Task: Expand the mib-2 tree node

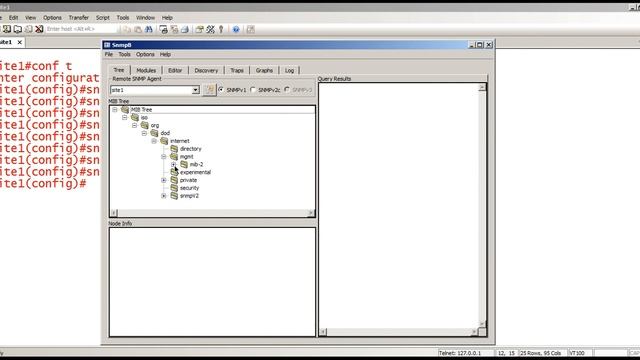Action: (x=174, y=164)
